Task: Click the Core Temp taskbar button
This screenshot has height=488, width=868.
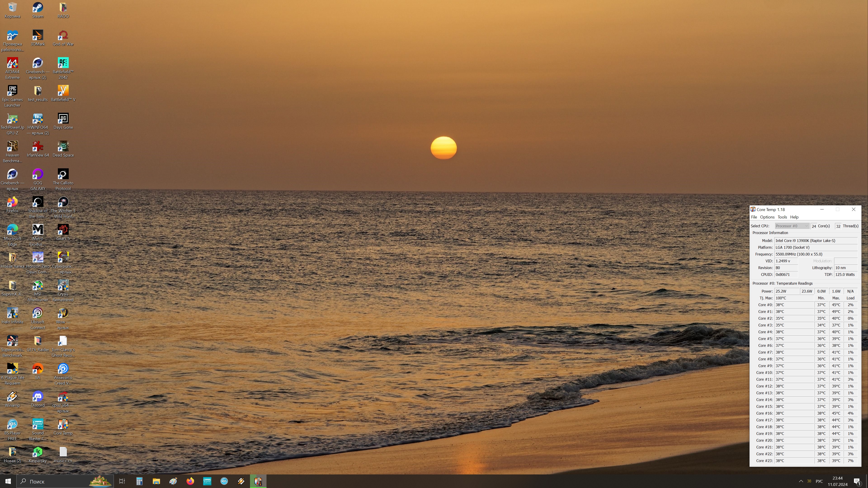Action: pos(258,481)
